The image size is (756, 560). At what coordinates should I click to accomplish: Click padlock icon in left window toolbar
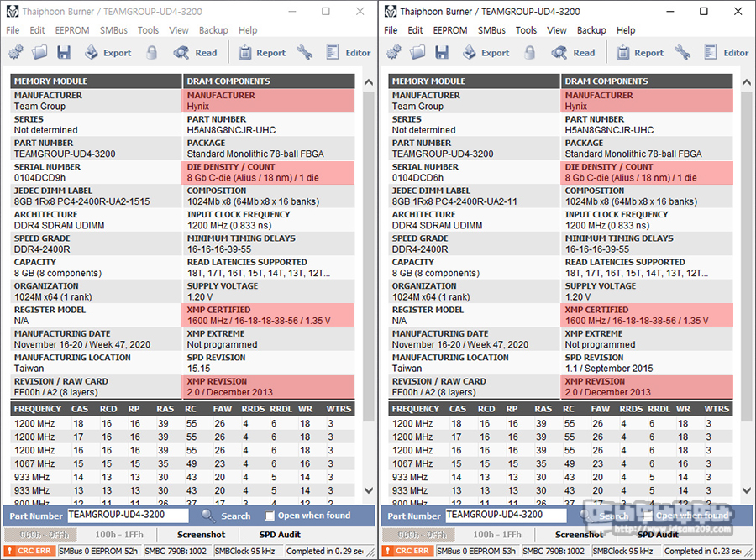coord(152,52)
